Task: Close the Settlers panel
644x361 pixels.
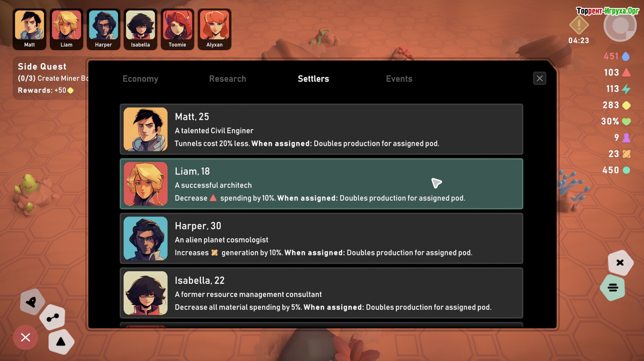Action: (540, 78)
